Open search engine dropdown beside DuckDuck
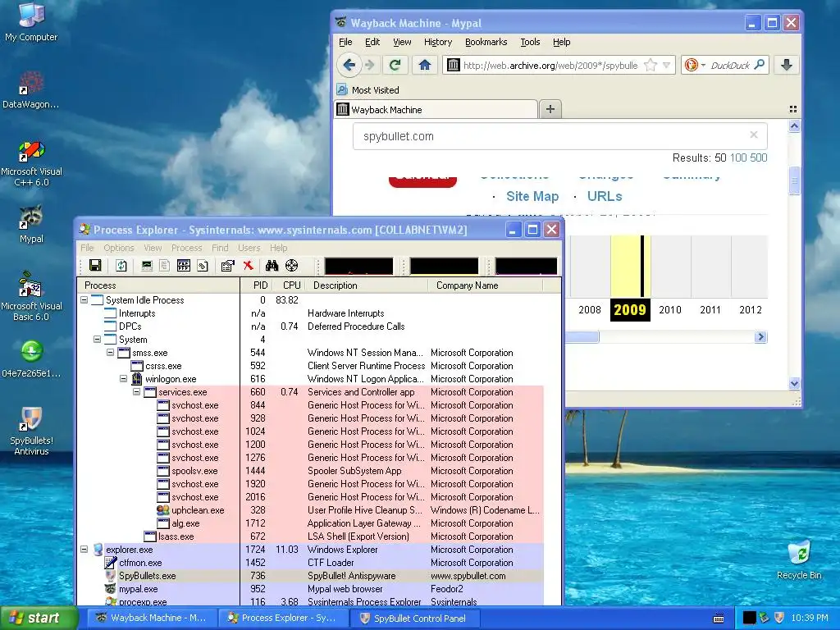The image size is (840, 630). (702, 66)
